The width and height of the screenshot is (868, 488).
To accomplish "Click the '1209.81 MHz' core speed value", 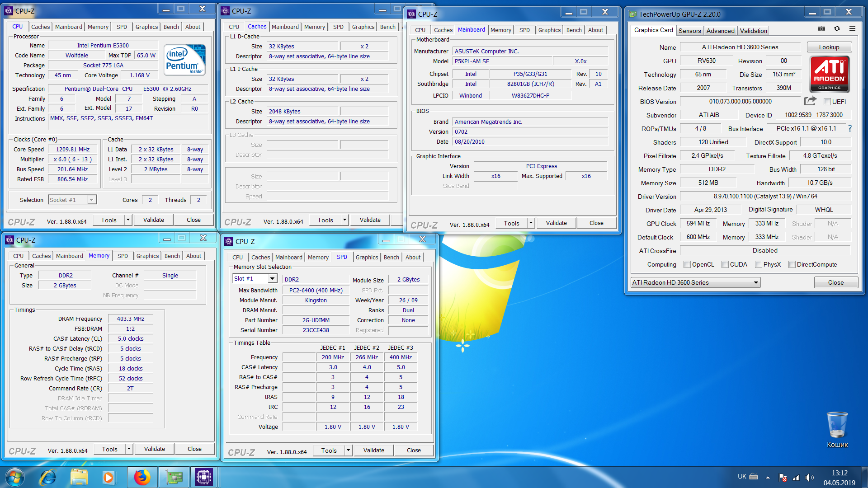I will [x=73, y=150].
